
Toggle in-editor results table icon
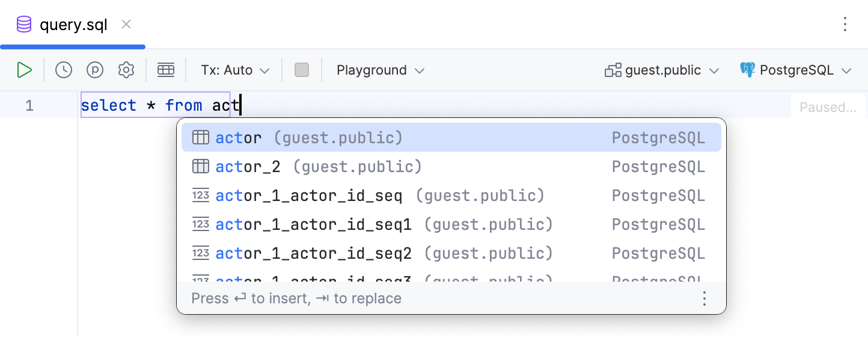tap(166, 70)
